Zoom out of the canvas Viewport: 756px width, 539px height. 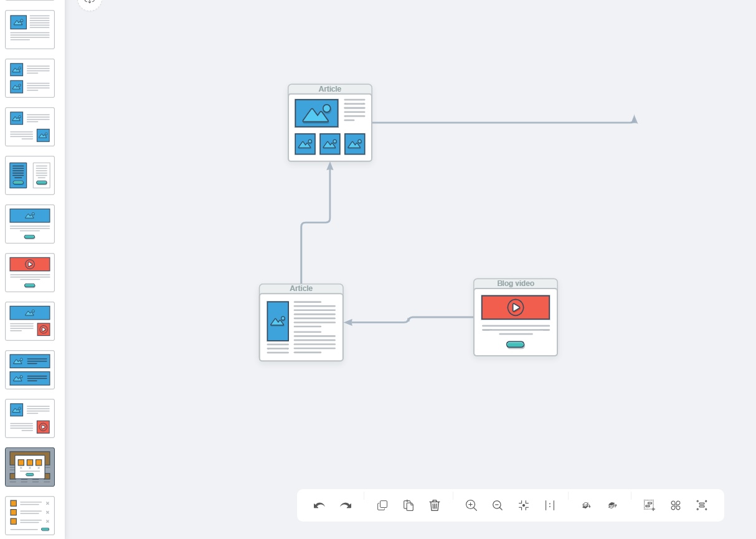(498, 505)
